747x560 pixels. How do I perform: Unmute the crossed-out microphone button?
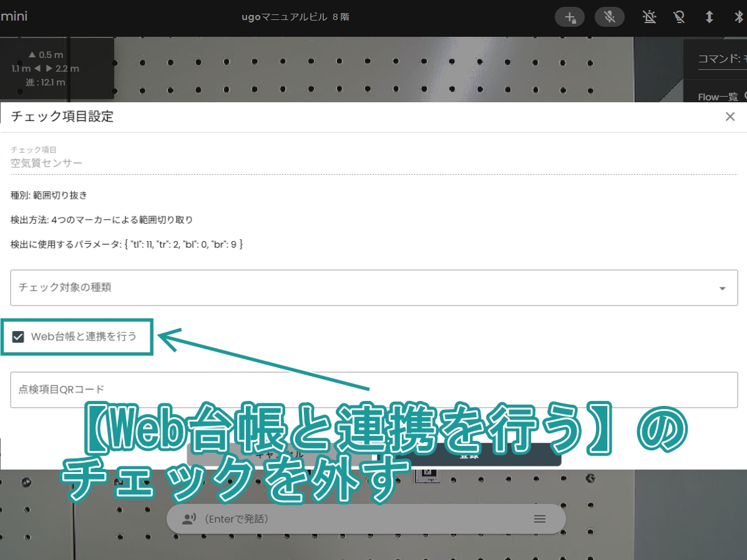pyautogui.click(x=609, y=17)
